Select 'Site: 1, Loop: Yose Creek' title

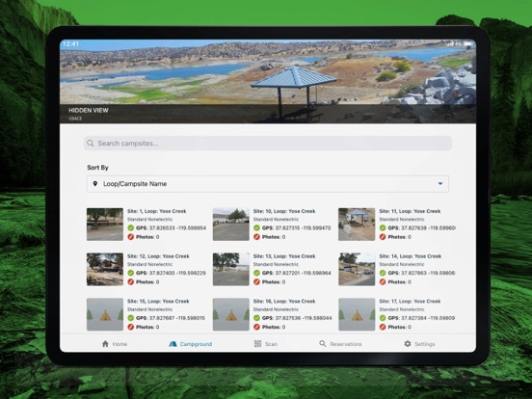(x=157, y=211)
